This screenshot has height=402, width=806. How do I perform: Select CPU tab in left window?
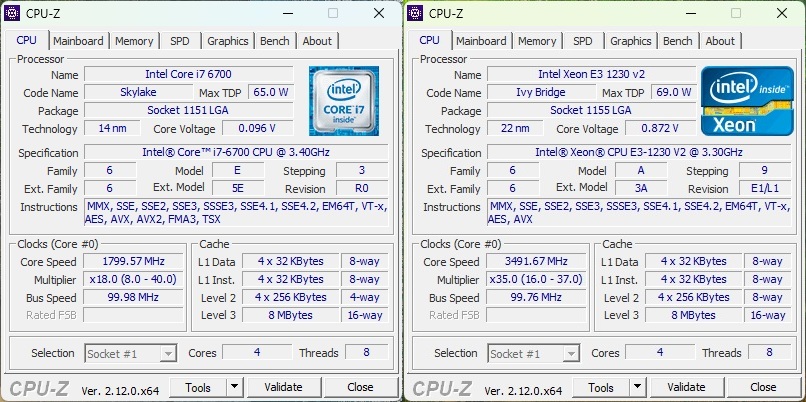click(x=26, y=40)
